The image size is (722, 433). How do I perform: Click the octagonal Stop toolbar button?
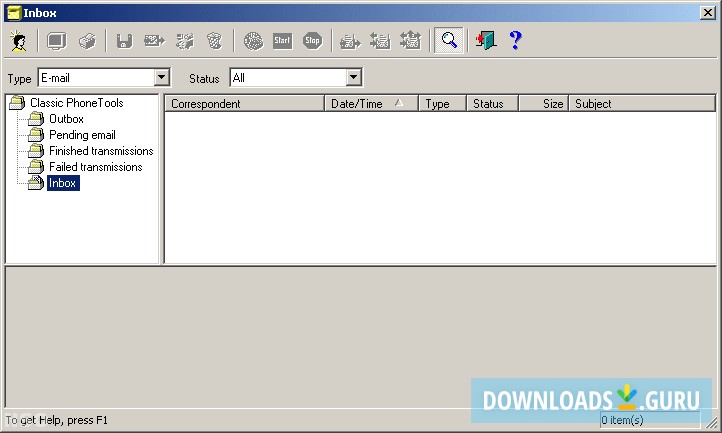312,41
